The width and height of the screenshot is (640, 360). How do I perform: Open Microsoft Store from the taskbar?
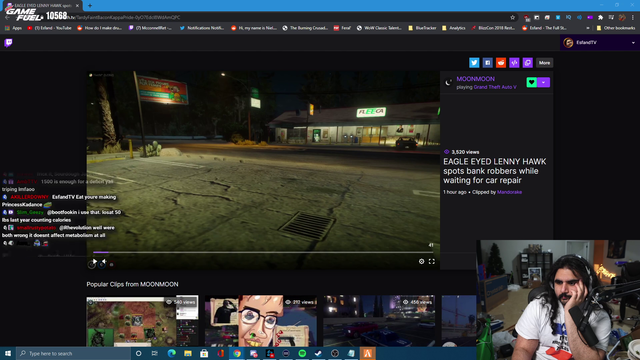click(x=204, y=353)
